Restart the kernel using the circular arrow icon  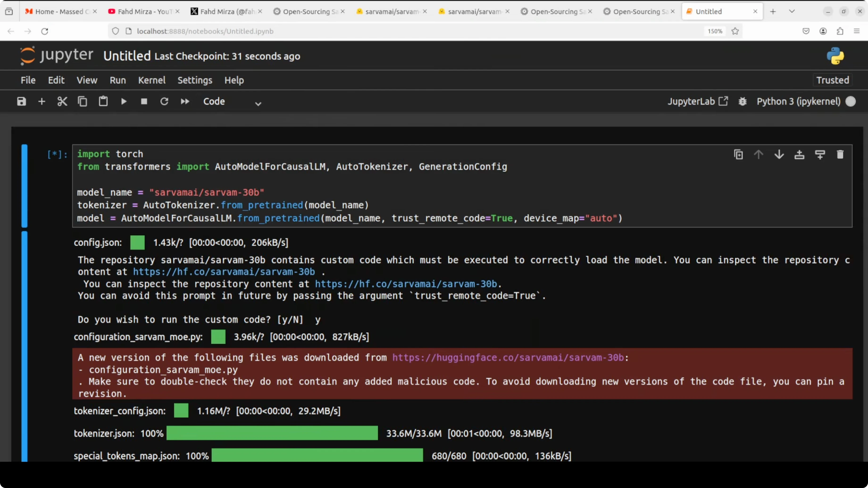164,101
